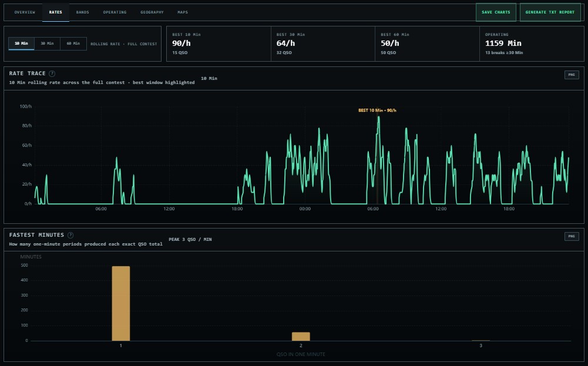Image resolution: width=588 pixels, height=366 pixels.
Task: Click the bar for 1 QSO per minute
Action: (121, 303)
